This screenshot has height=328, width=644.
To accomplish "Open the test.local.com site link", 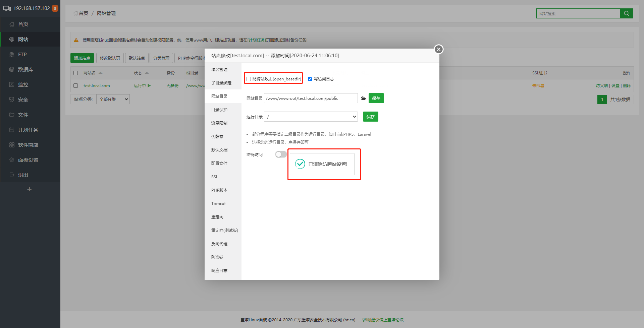I will pyautogui.click(x=97, y=85).
